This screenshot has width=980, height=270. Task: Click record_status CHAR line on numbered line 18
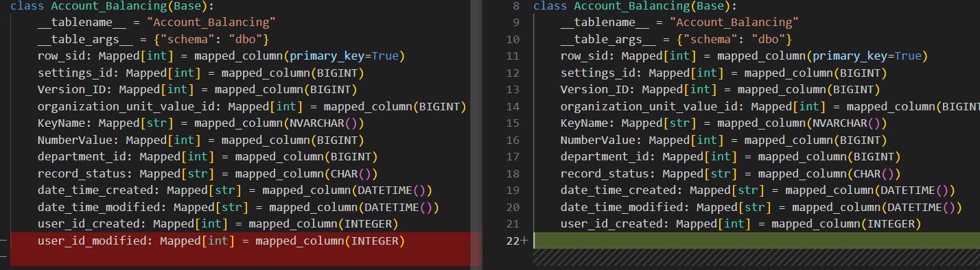[x=730, y=173]
